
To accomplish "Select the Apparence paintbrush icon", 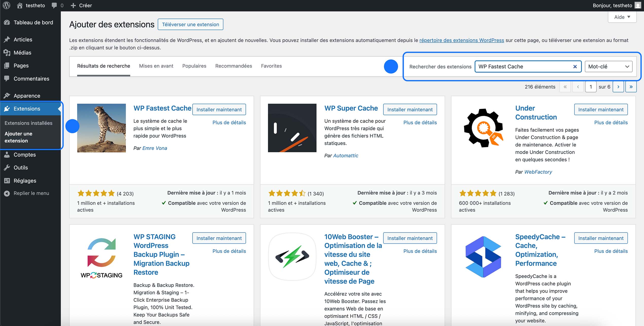I will (x=7, y=95).
